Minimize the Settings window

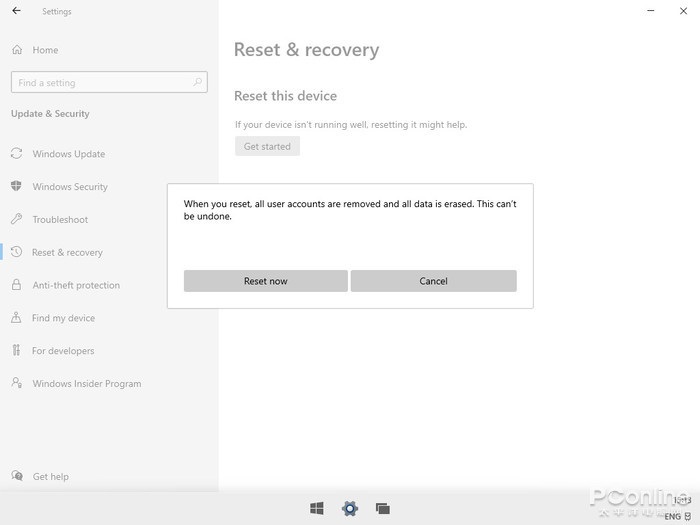click(651, 11)
